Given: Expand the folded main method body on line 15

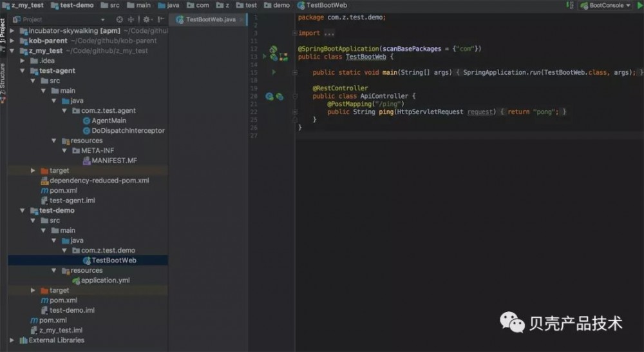Looking at the screenshot, I should 294,72.
